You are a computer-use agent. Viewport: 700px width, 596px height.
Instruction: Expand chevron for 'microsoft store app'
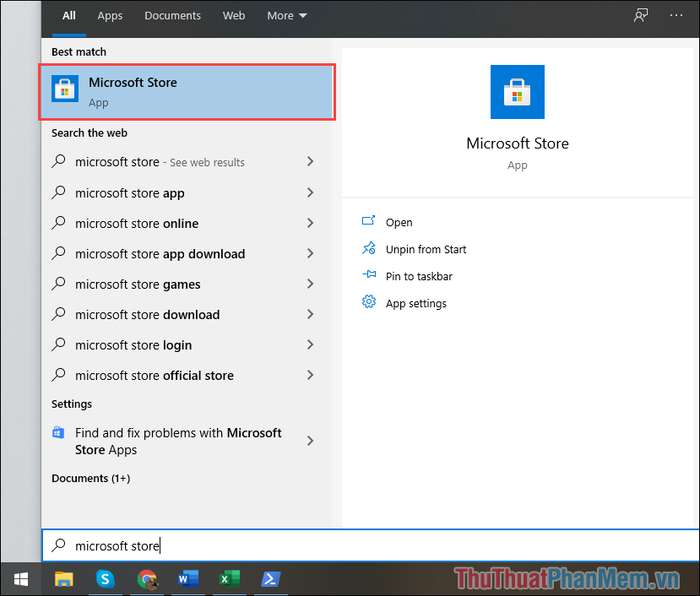[x=310, y=192]
